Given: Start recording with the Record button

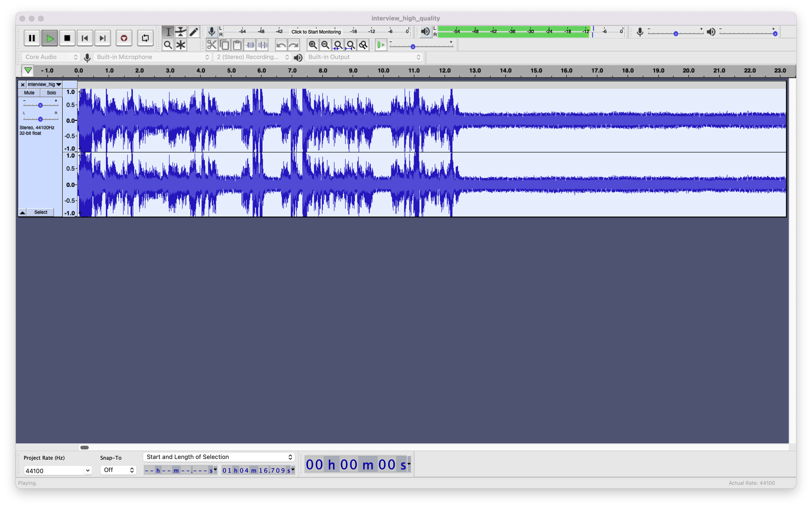Looking at the screenshot, I should [124, 38].
